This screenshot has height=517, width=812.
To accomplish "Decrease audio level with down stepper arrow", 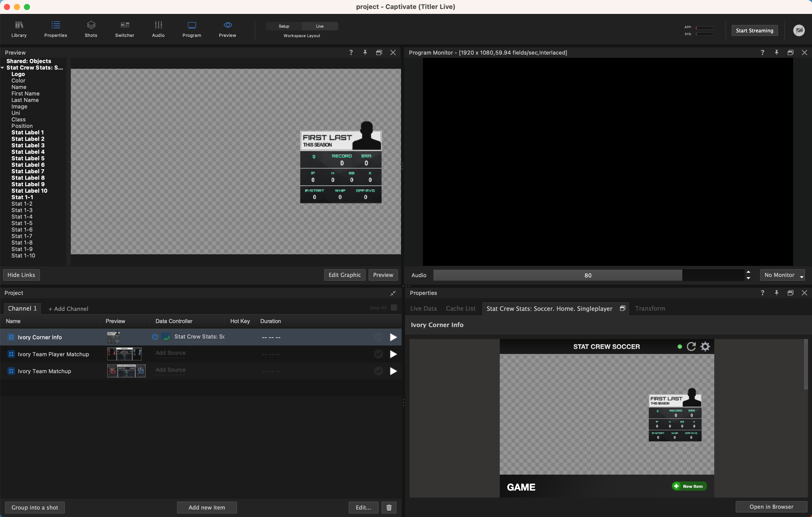I will pyautogui.click(x=748, y=278).
